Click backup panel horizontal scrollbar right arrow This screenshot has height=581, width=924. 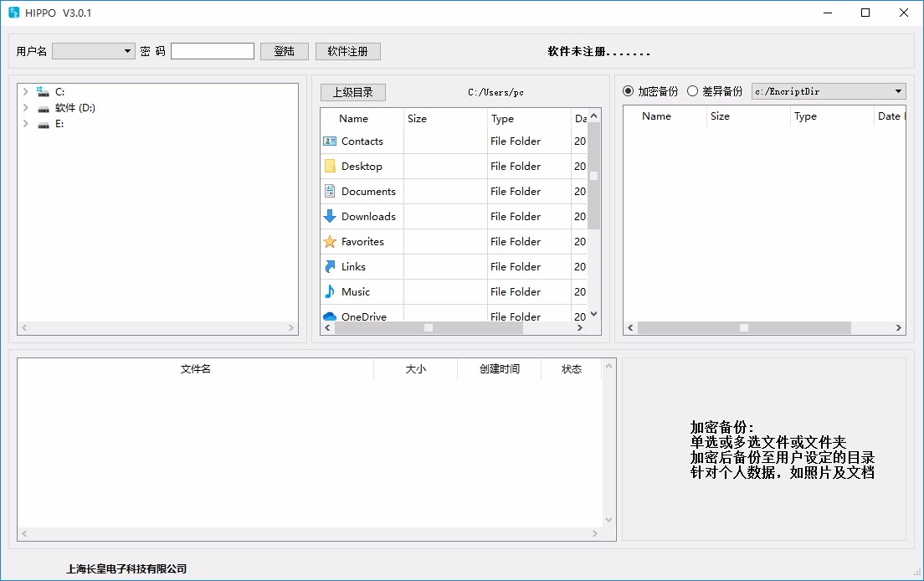(899, 327)
